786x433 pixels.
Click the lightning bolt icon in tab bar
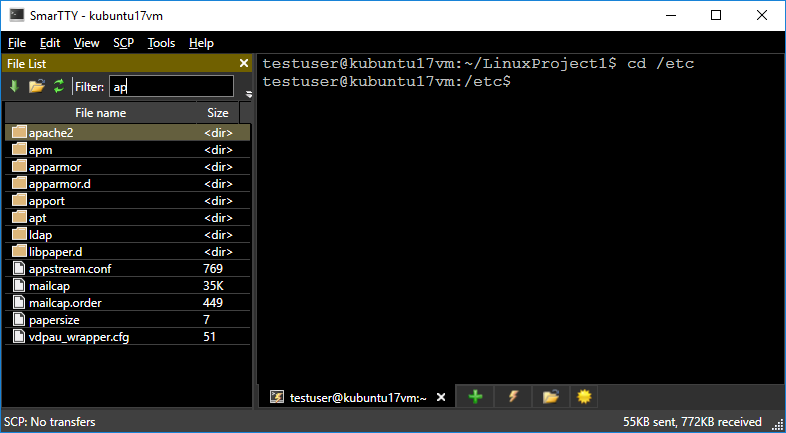(513, 397)
